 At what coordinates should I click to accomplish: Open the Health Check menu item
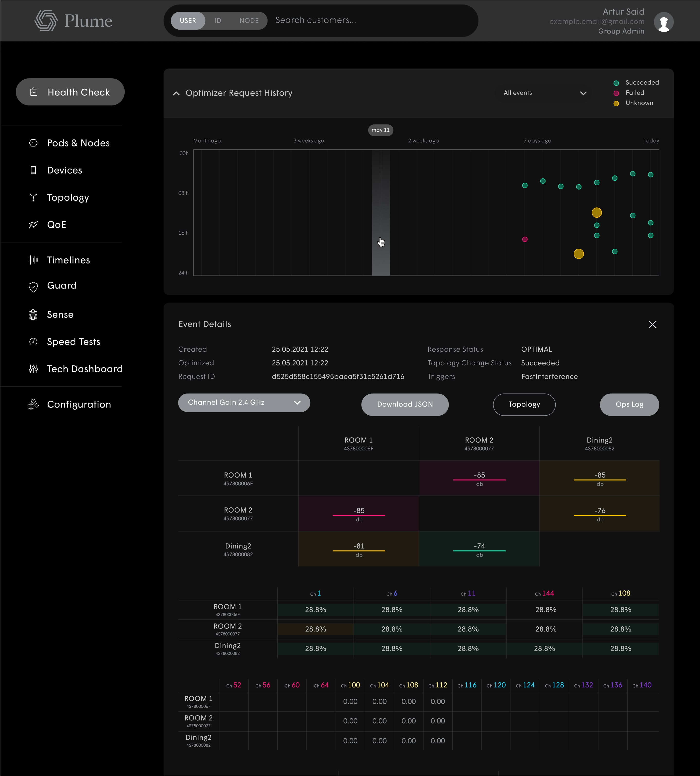[x=70, y=92]
